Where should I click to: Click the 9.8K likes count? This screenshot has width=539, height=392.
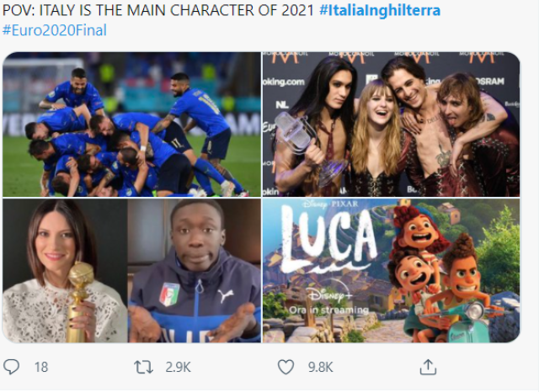[x=318, y=367]
